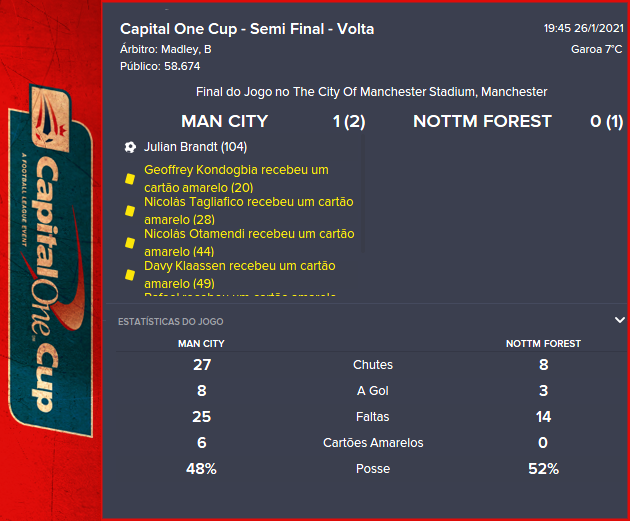Click Davy Klaassen's yellow card icon
The height and width of the screenshot is (521, 630).
130,275
